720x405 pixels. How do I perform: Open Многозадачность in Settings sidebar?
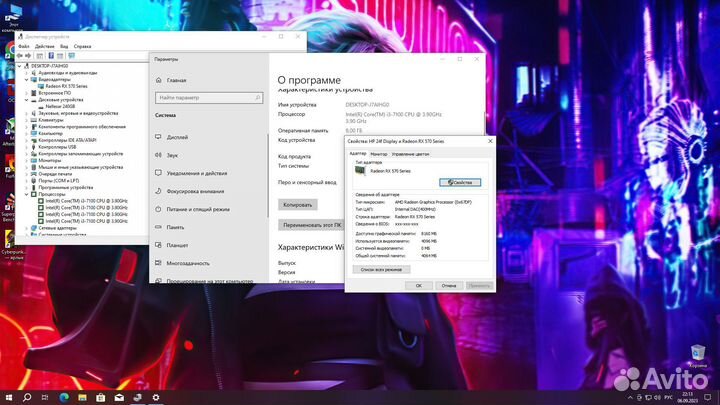188,264
